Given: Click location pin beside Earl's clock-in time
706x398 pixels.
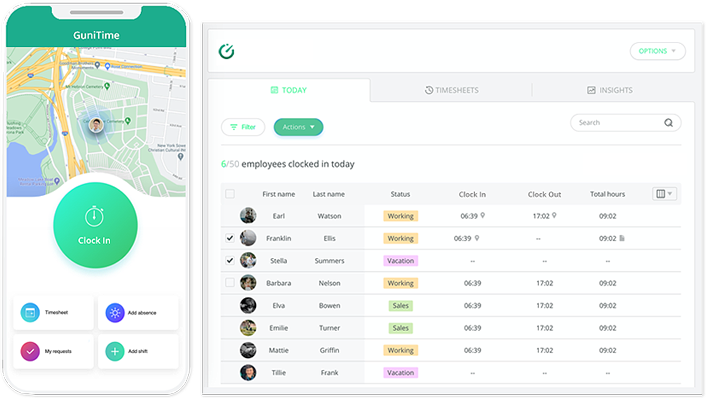Looking at the screenshot, I should click(x=483, y=216).
